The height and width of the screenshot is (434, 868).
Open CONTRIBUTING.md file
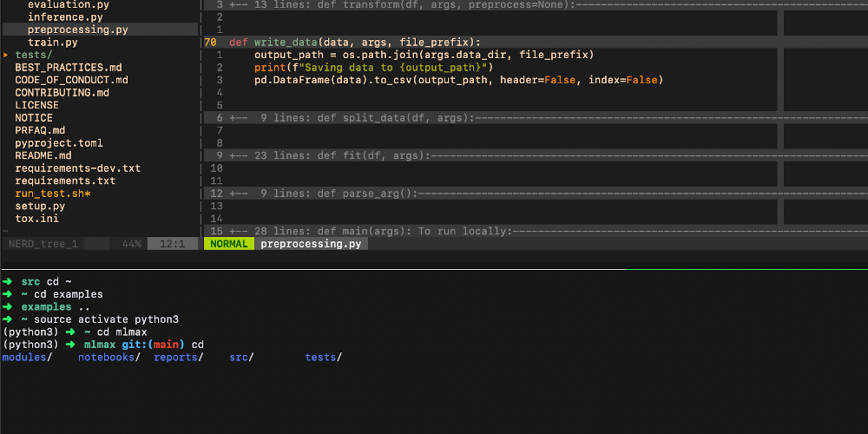coord(62,93)
